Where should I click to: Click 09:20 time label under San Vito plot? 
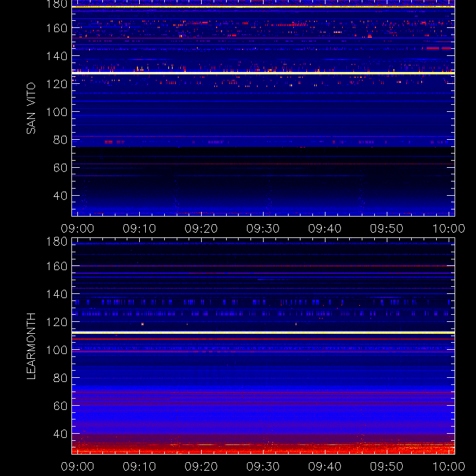pyautogui.click(x=201, y=228)
